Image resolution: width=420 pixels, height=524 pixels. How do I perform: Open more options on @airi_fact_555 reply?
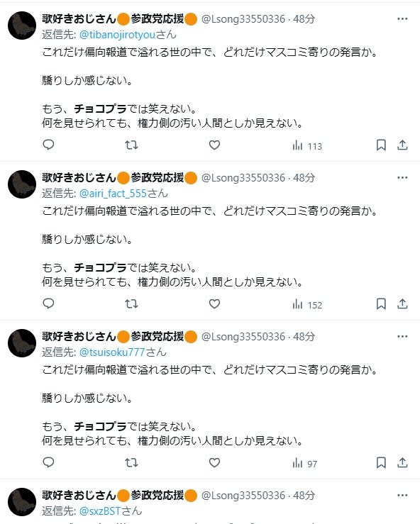click(x=402, y=177)
